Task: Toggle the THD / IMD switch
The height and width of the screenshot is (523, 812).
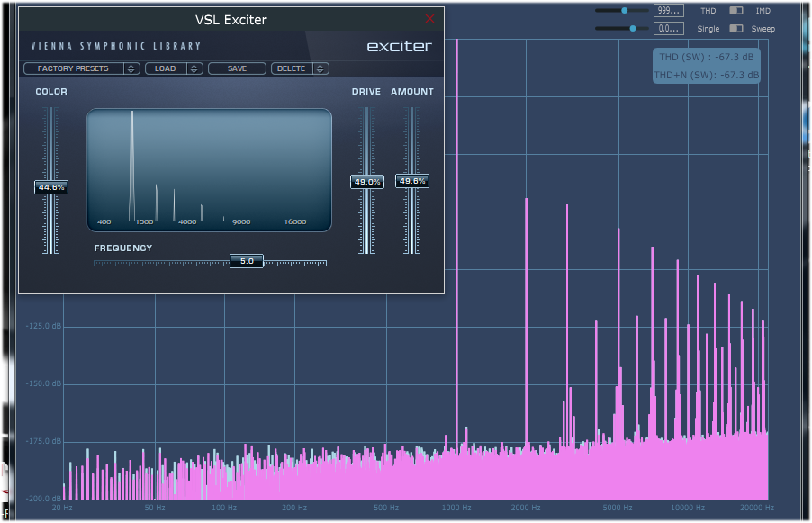Action: click(735, 11)
